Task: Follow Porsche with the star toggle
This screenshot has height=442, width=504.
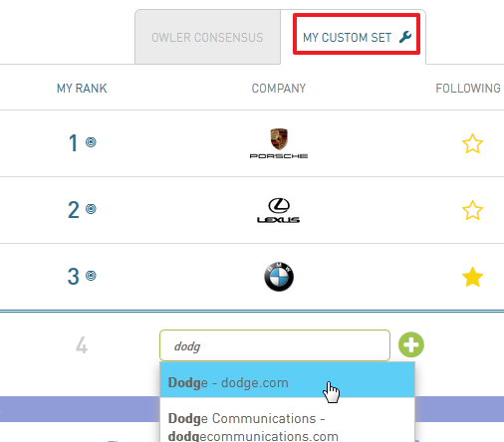Action: [x=472, y=143]
